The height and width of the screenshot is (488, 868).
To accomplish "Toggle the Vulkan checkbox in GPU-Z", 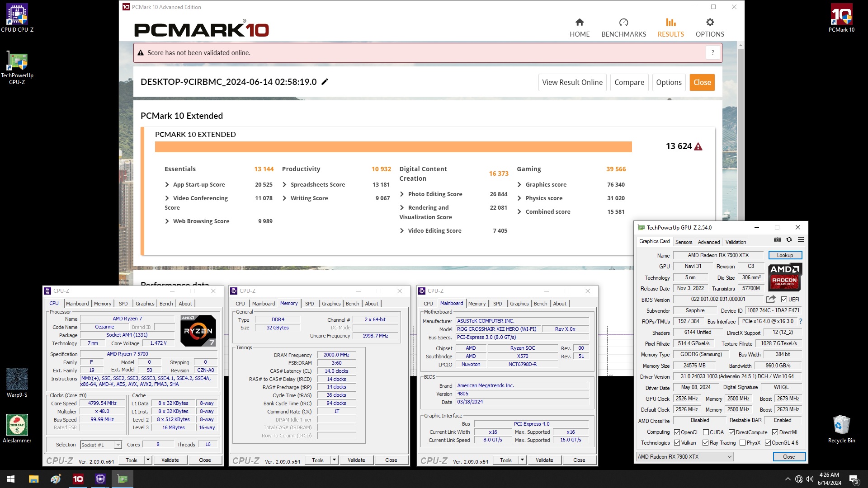I will coord(677,443).
